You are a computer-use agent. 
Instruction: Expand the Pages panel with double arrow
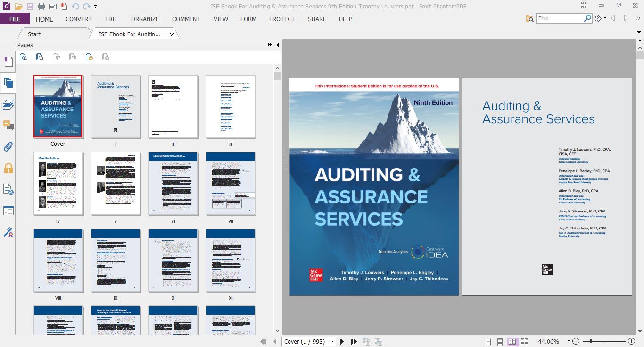[270, 45]
